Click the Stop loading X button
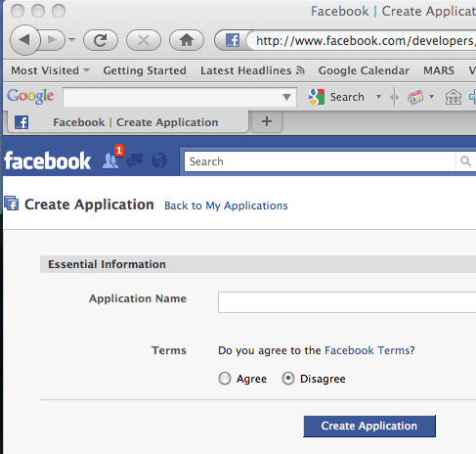The image size is (476, 454). pos(144,40)
